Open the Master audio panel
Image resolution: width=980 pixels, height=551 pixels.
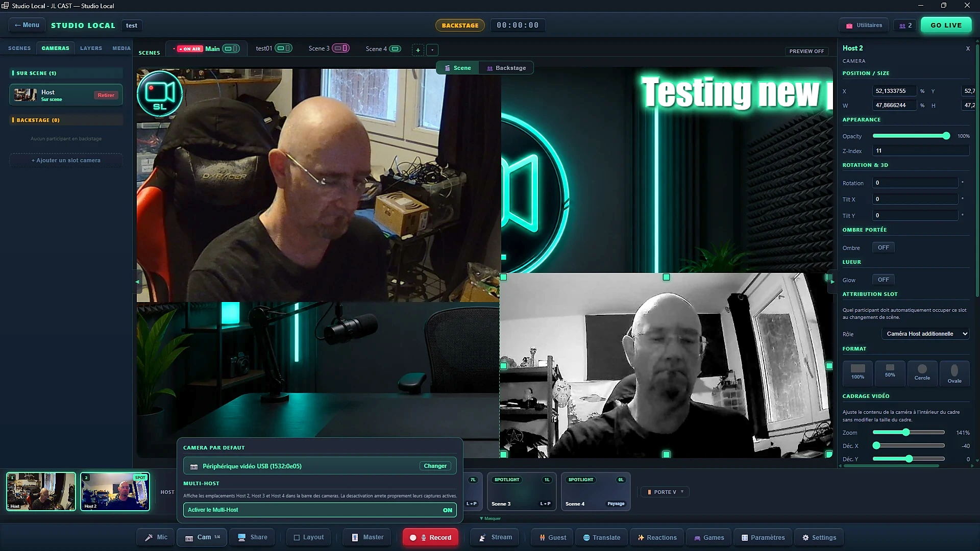coord(367,537)
